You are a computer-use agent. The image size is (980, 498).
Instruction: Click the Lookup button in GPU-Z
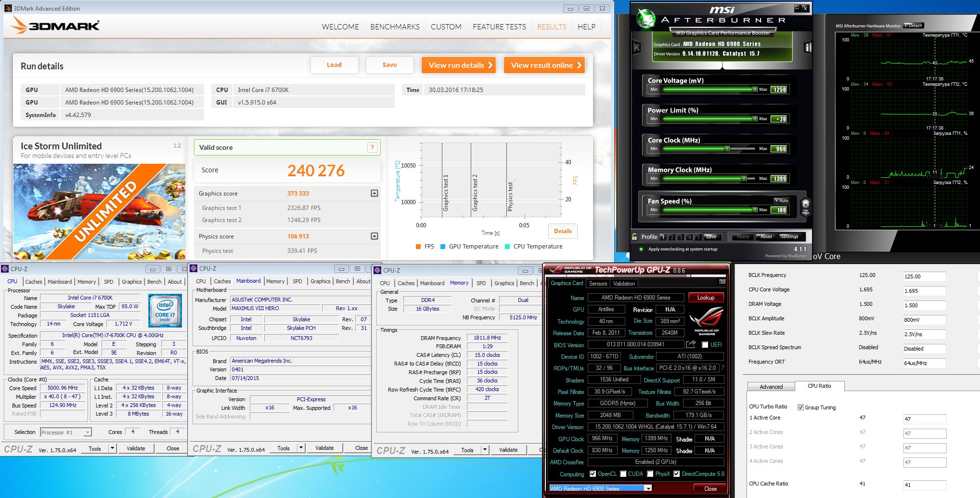coord(706,298)
